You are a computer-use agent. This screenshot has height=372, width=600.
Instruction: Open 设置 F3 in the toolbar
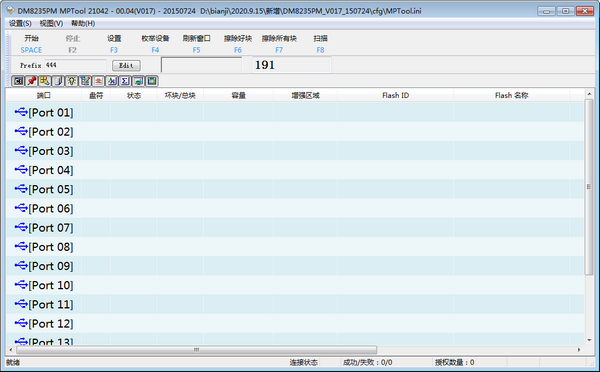(x=114, y=44)
